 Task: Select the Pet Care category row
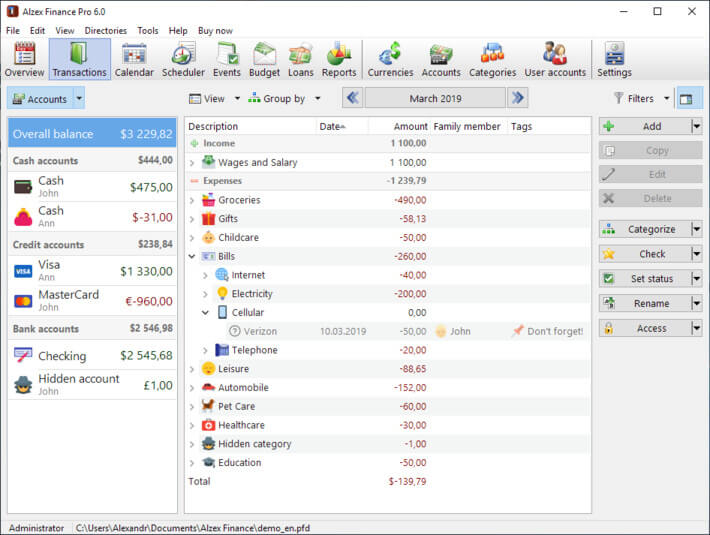[388, 406]
